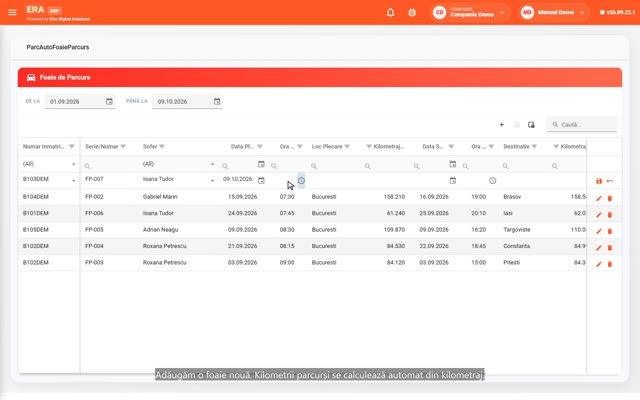The image size is (640, 400).
Task: Click the bug report icon
Action: pyautogui.click(x=412, y=12)
